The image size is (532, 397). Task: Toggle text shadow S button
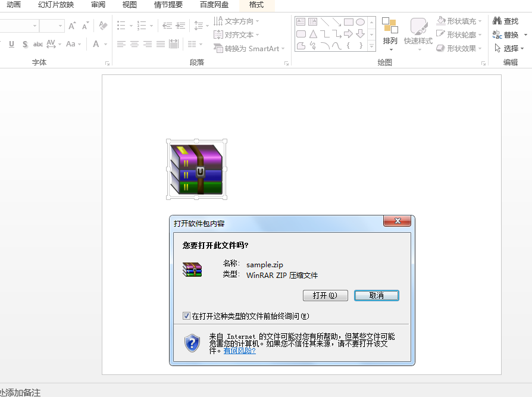[25, 44]
